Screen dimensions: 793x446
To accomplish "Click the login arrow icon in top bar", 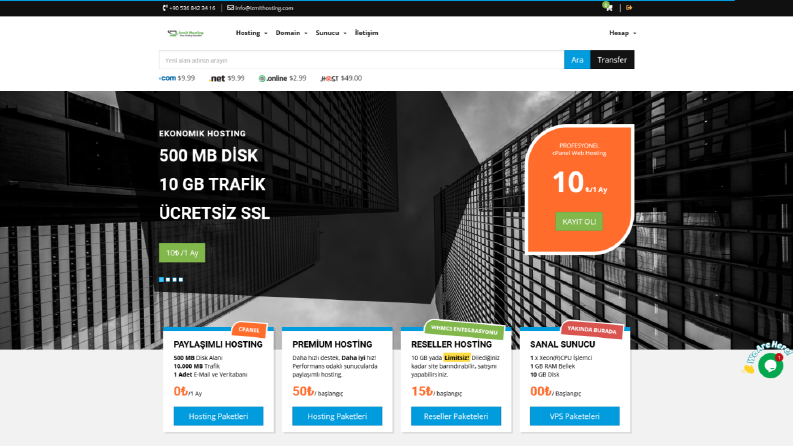I will click(629, 8).
